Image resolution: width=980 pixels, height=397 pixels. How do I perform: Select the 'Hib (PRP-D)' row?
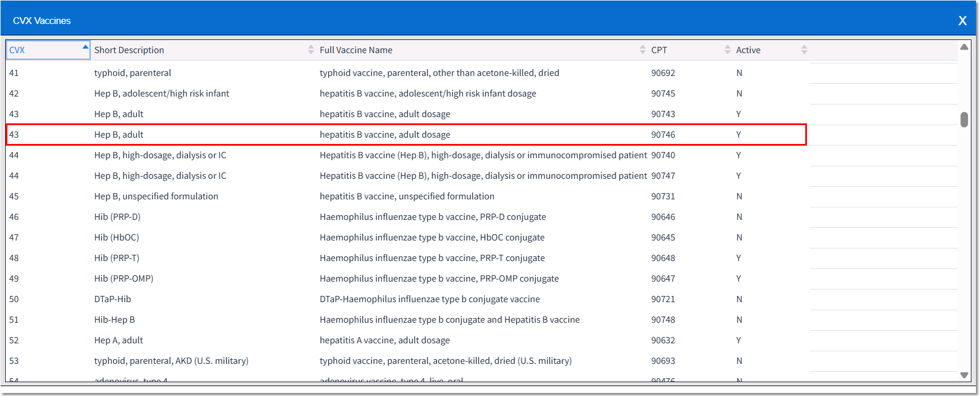pyautogui.click(x=407, y=216)
